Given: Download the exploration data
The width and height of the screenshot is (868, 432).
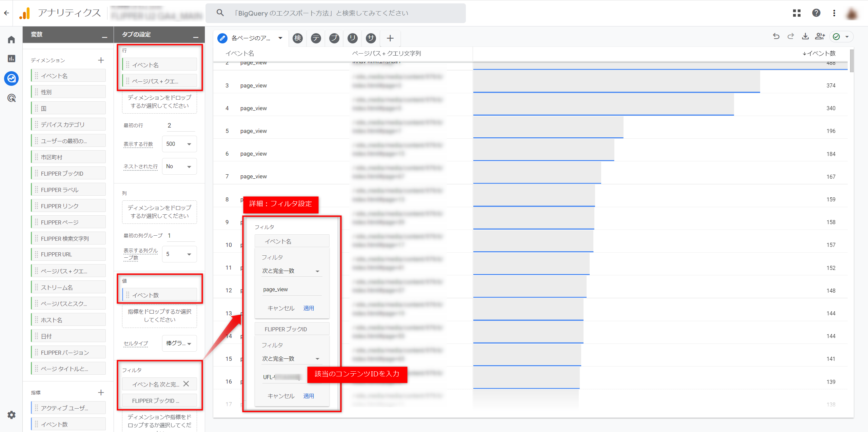Looking at the screenshot, I should click(805, 37).
